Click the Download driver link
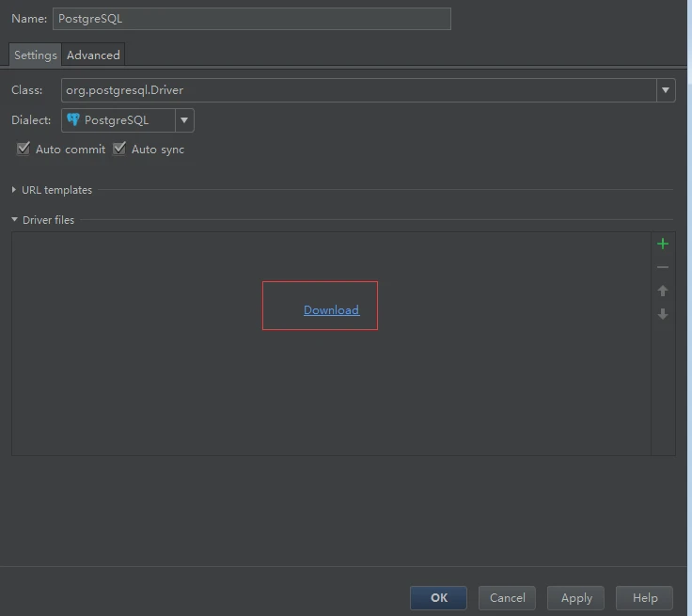 click(x=332, y=310)
